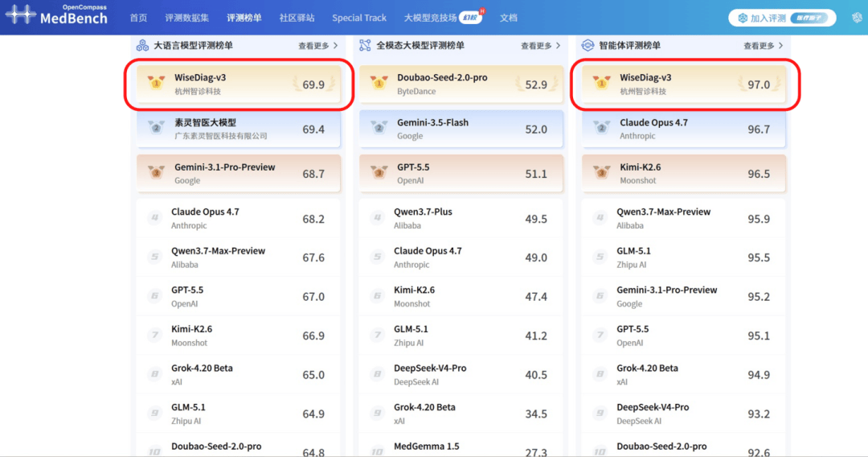The height and width of the screenshot is (457, 868).
Task: Click rank 8 badge beside Grok-4.20 Beta 94.9
Action: point(600,374)
